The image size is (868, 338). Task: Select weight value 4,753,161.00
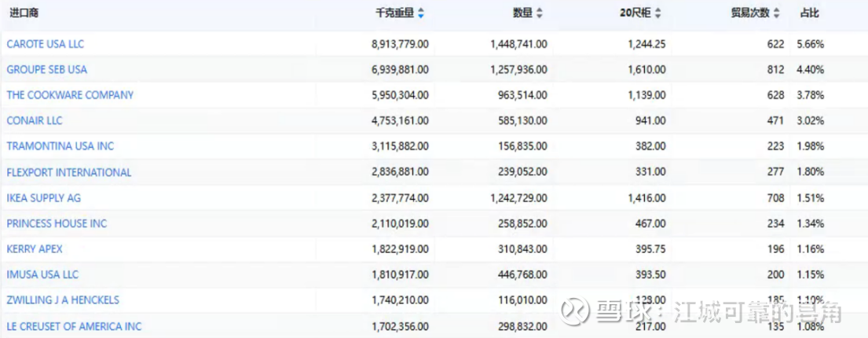(x=400, y=121)
